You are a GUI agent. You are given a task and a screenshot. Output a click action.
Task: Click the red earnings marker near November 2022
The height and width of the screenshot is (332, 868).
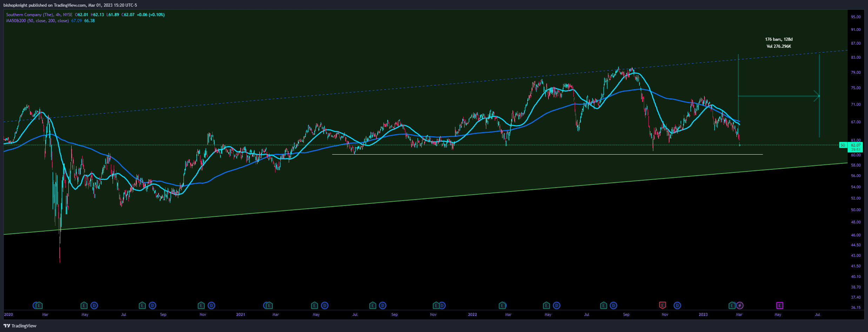pyautogui.click(x=662, y=306)
